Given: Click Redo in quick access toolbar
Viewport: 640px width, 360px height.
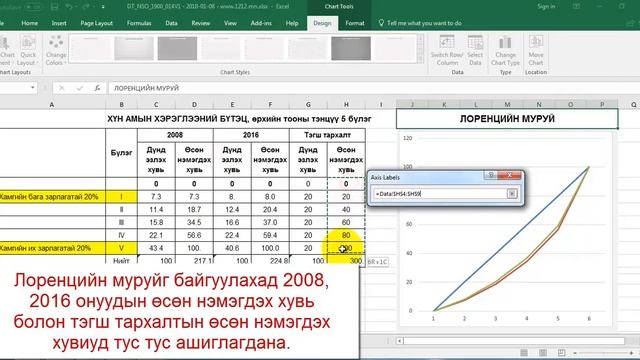Looking at the screenshot, I should [87, 7].
